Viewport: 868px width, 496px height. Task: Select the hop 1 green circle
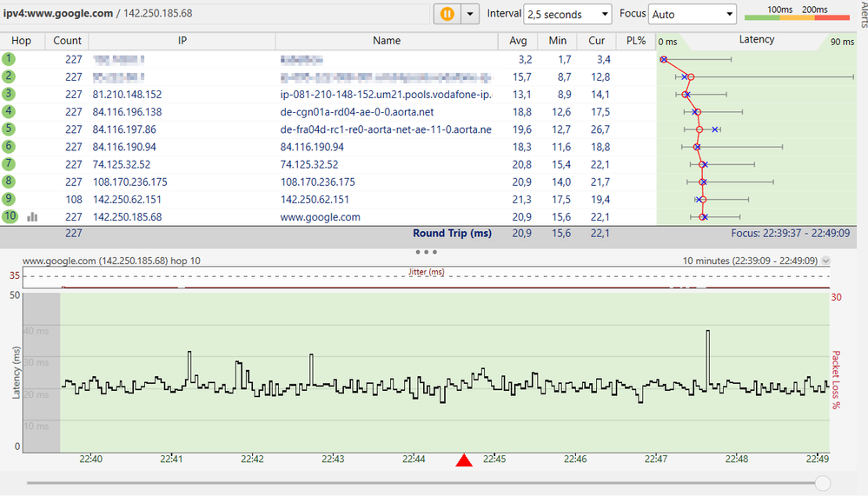[9, 59]
